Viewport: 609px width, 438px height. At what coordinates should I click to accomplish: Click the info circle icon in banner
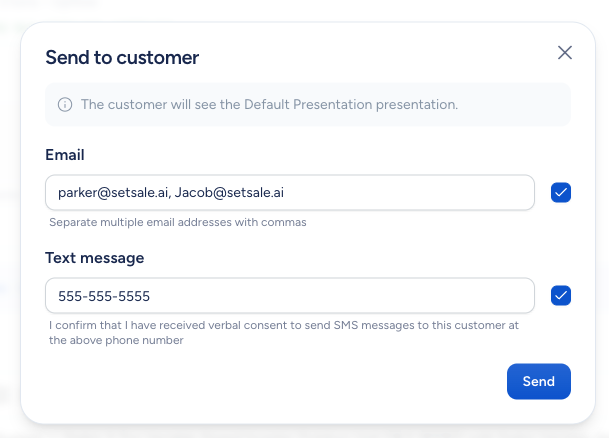coord(65,104)
